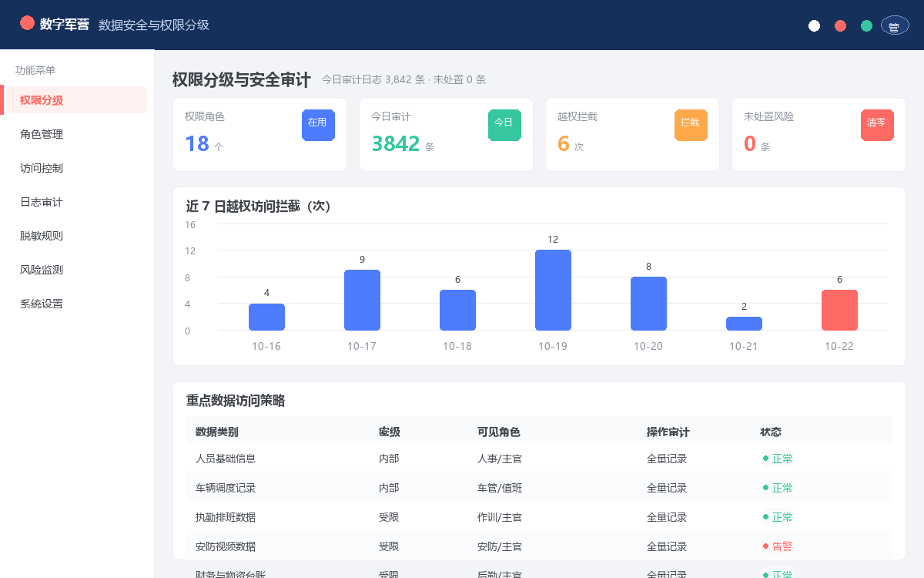Image resolution: width=924 pixels, height=578 pixels.
Task: Click the 权限角色 value 18
Action: pyautogui.click(x=197, y=143)
